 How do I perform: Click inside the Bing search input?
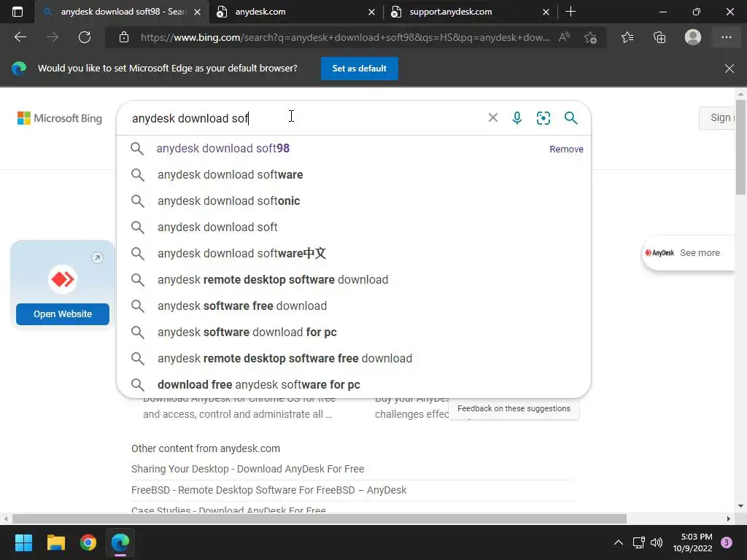click(x=305, y=118)
